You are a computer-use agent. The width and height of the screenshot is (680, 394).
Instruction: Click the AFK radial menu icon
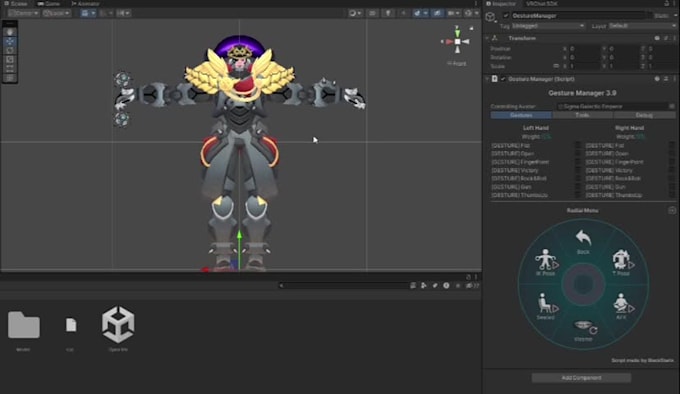click(622, 303)
